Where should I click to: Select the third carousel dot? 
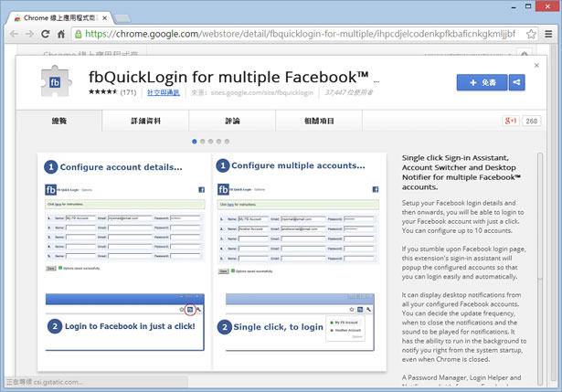211,142
